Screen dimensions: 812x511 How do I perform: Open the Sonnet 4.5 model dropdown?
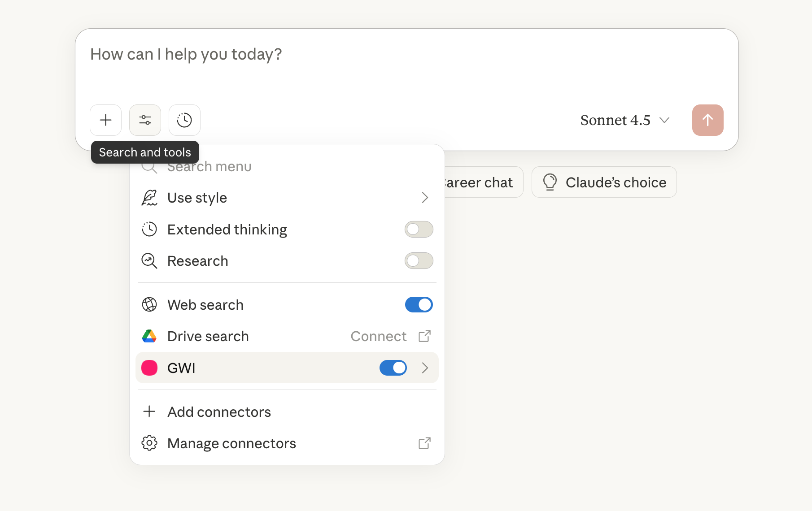[624, 120]
